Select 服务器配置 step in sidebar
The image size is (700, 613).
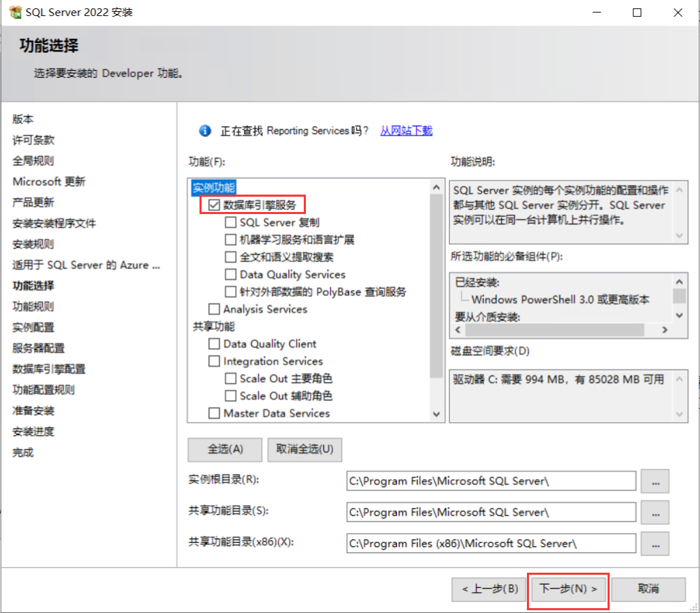point(38,348)
